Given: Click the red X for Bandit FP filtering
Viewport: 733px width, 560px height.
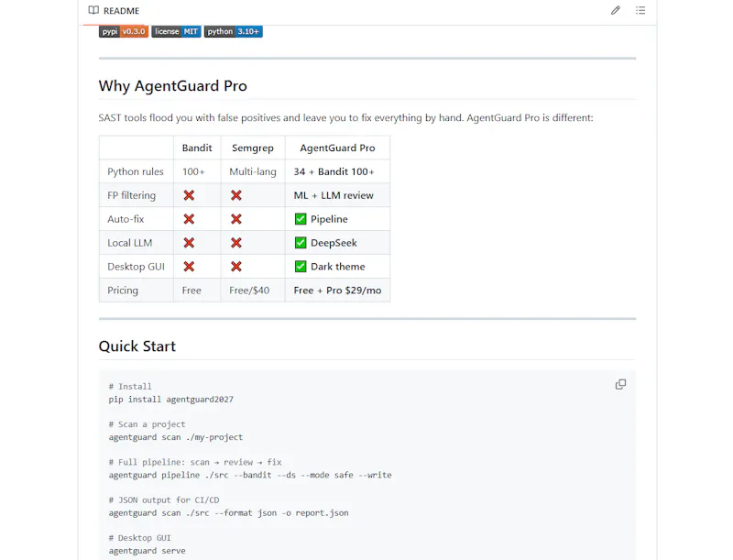Looking at the screenshot, I should (x=189, y=195).
